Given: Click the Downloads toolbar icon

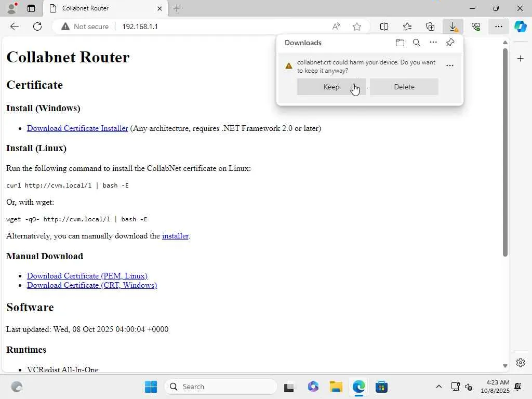Looking at the screenshot, I should coord(453,26).
